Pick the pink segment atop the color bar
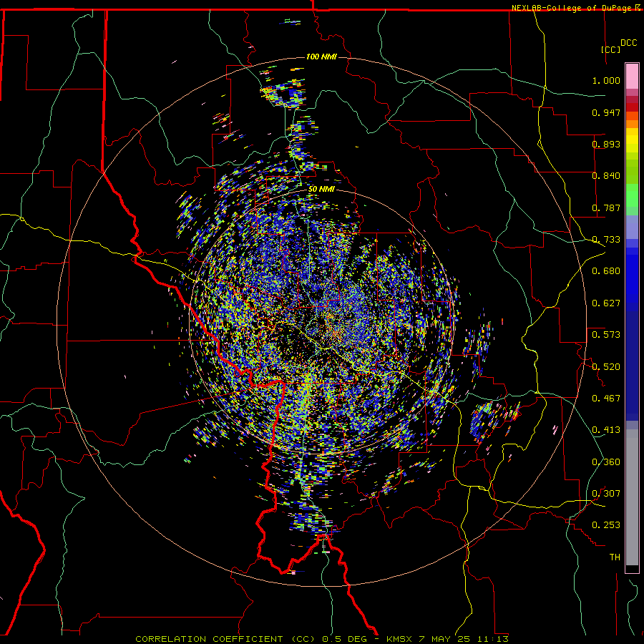 (632, 77)
